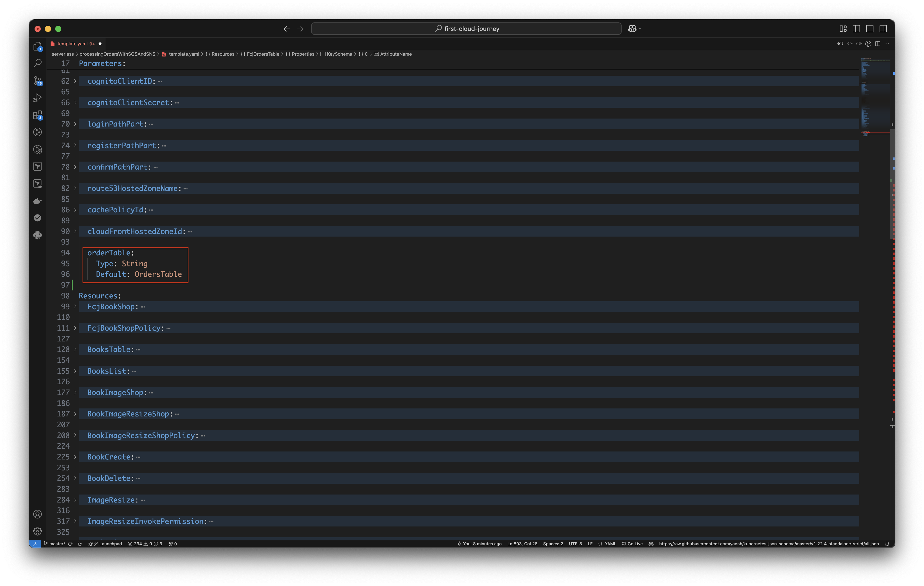Open the checkmark Todo view
Viewport: 924px width, 586px height.
point(37,218)
